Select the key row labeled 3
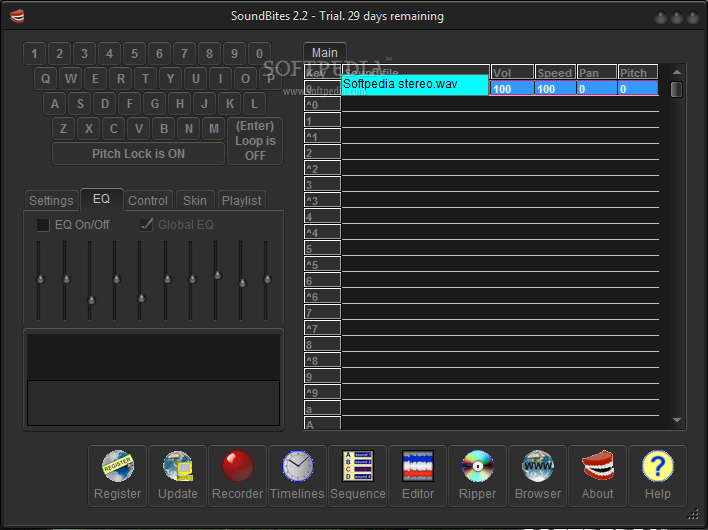 (322, 184)
